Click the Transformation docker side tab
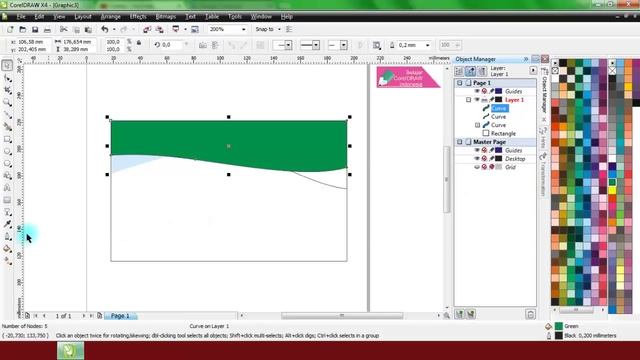The image size is (640, 360). tap(543, 175)
